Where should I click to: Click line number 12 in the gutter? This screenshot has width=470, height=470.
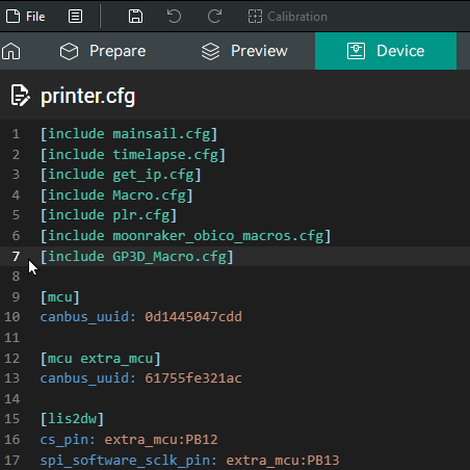tap(12, 359)
